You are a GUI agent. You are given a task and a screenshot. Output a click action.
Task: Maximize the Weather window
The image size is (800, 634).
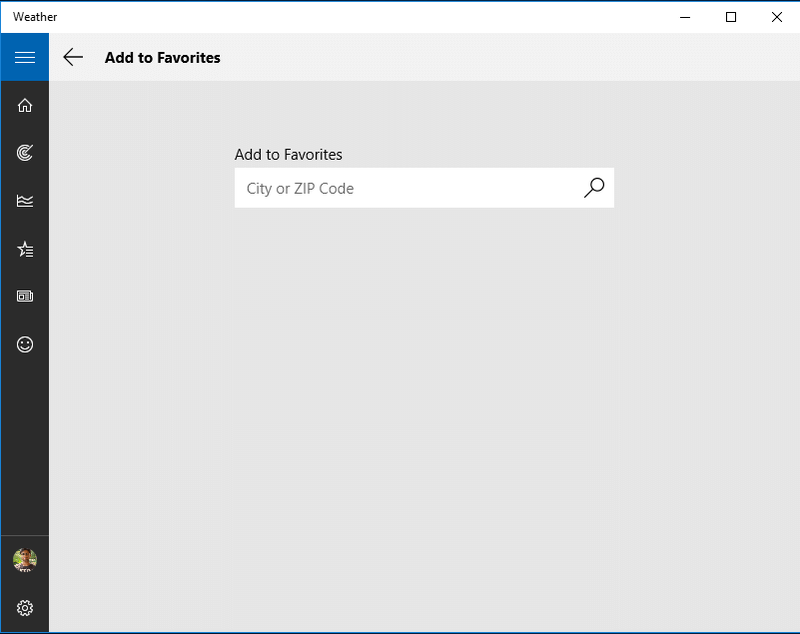[731, 17]
